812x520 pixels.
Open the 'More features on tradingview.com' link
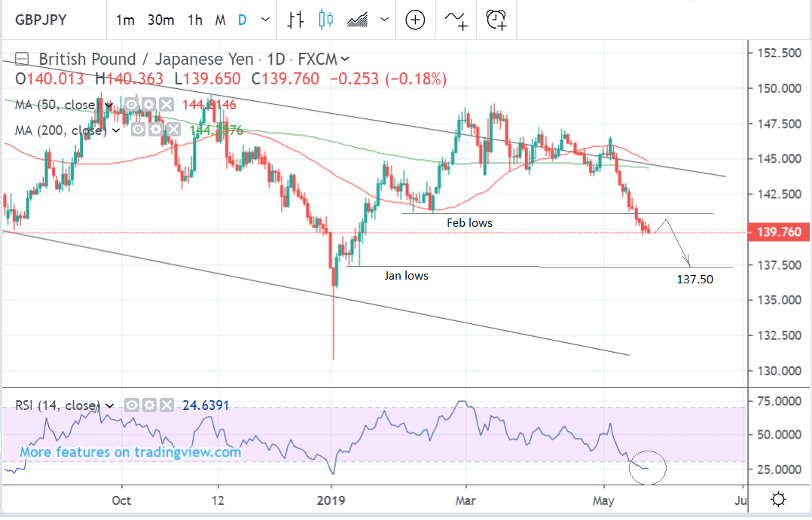tap(130, 452)
